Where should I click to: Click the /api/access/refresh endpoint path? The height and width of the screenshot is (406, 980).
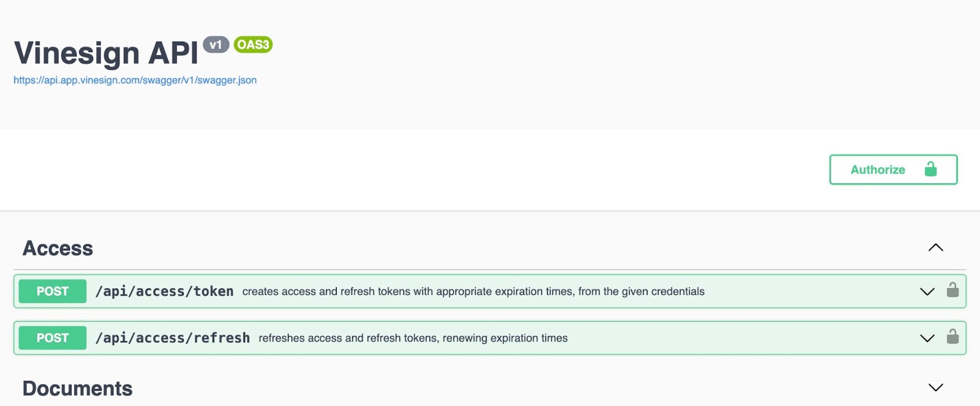(172, 338)
